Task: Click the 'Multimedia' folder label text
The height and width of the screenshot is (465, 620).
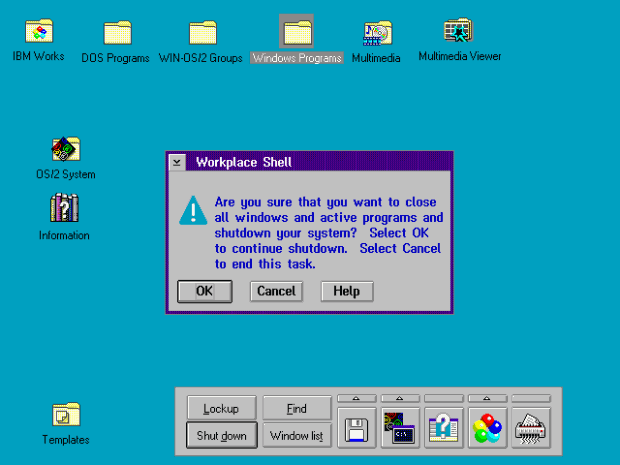Action: [x=376, y=58]
